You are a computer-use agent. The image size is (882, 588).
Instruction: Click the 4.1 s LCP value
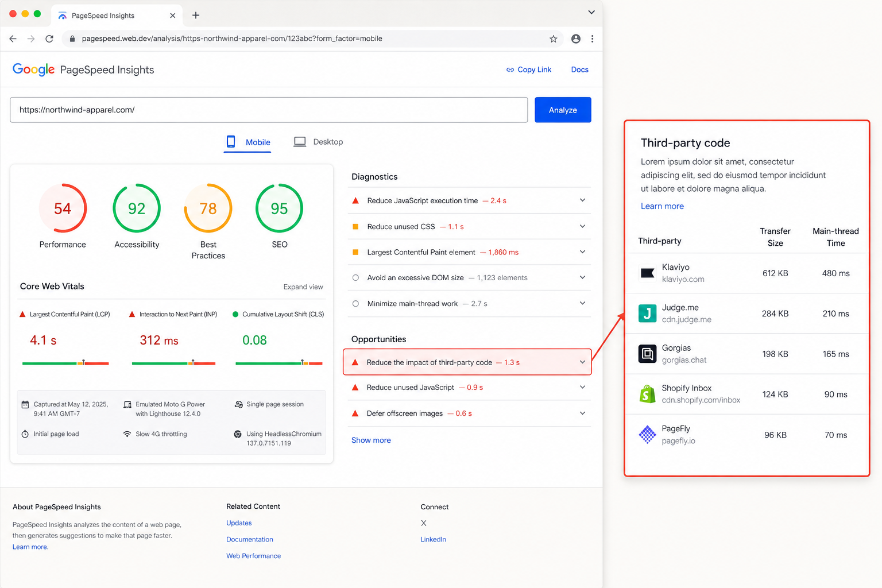[x=43, y=341]
